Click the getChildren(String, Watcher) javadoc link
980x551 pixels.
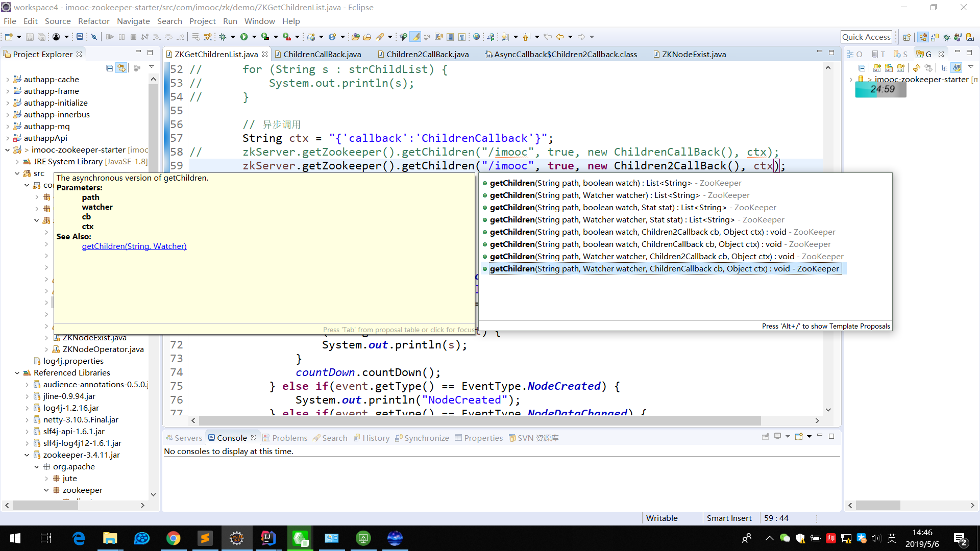click(x=134, y=246)
